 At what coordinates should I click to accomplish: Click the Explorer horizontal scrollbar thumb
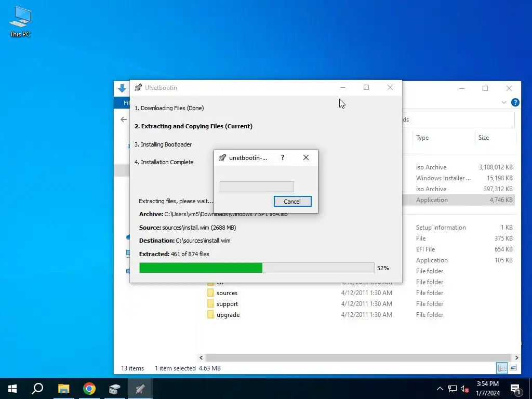(x=358, y=357)
